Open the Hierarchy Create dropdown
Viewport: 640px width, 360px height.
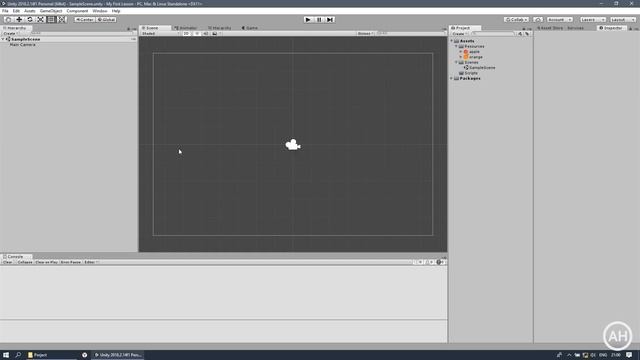coord(10,33)
